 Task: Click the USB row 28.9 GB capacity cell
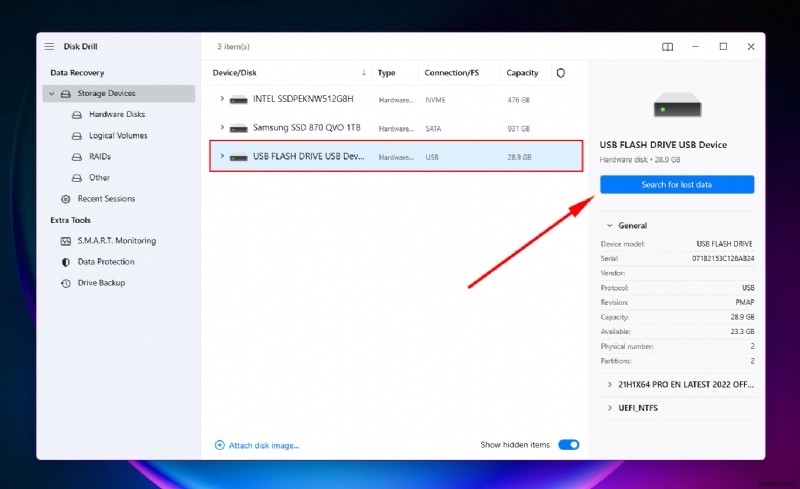(x=519, y=157)
